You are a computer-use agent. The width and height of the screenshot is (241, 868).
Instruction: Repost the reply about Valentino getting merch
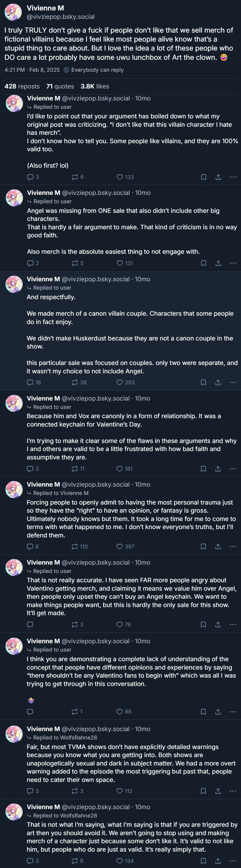tap(75, 624)
